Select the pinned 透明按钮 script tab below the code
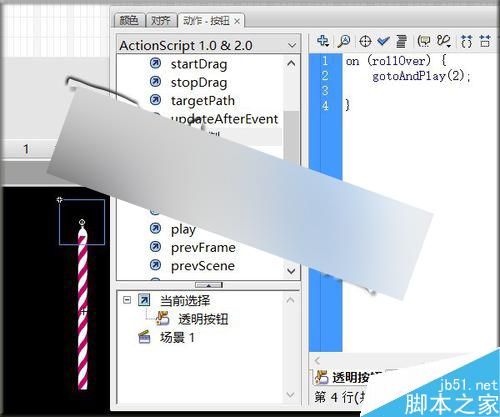This screenshot has height=417, width=500. tap(349, 377)
